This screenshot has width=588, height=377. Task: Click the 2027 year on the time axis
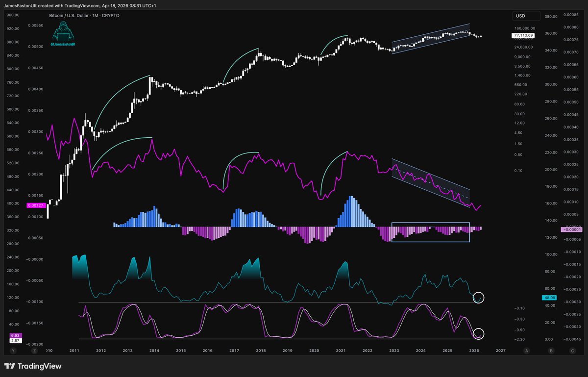click(500, 351)
